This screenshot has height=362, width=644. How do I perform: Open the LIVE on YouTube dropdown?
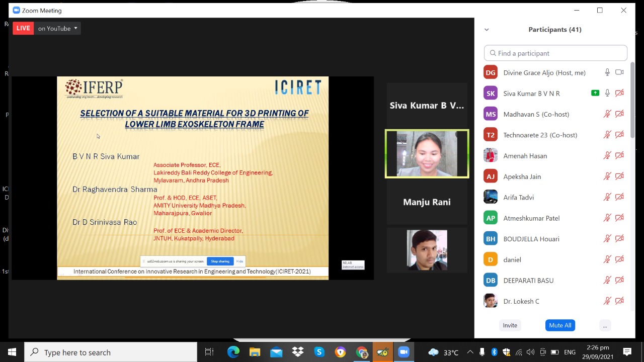[58, 28]
